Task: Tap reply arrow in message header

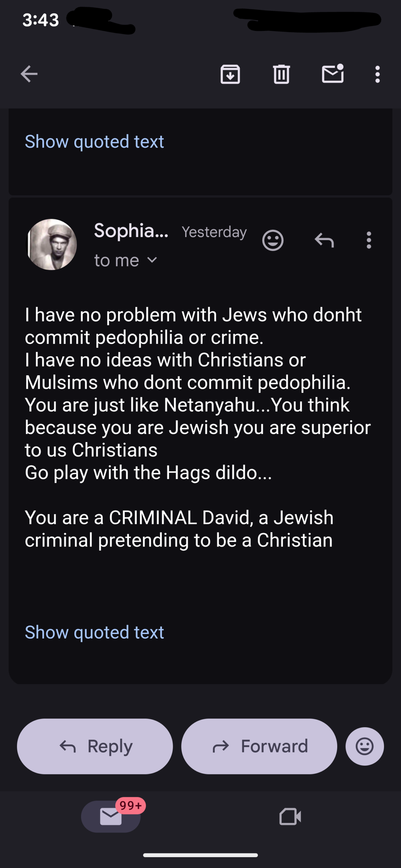Action: pos(324,240)
